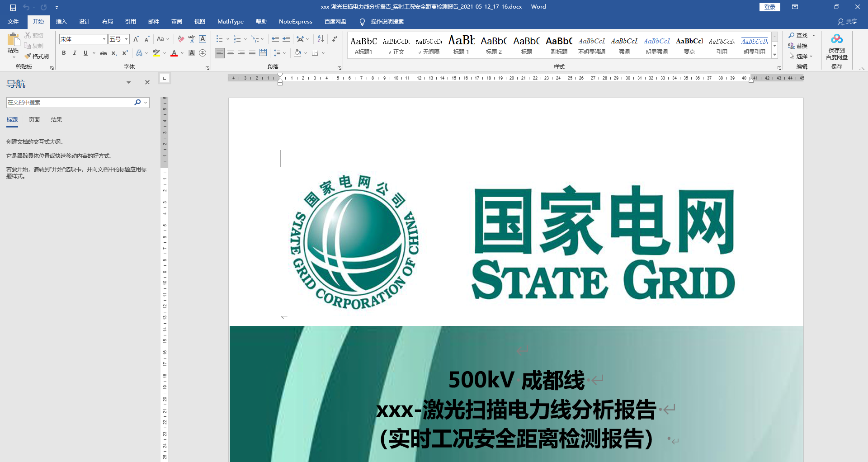Click the Sort A-Z icon
The image size is (868, 462).
pos(321,39)
